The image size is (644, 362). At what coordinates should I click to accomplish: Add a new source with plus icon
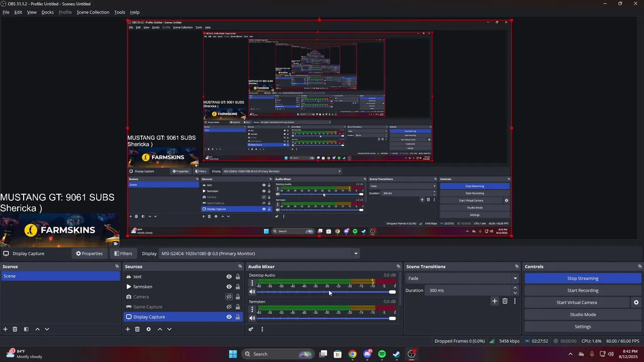click(x=128, y=329)
